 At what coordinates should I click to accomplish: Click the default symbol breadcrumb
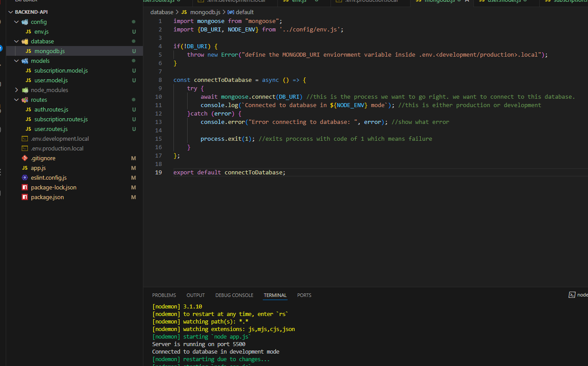(x=245, y=12)
